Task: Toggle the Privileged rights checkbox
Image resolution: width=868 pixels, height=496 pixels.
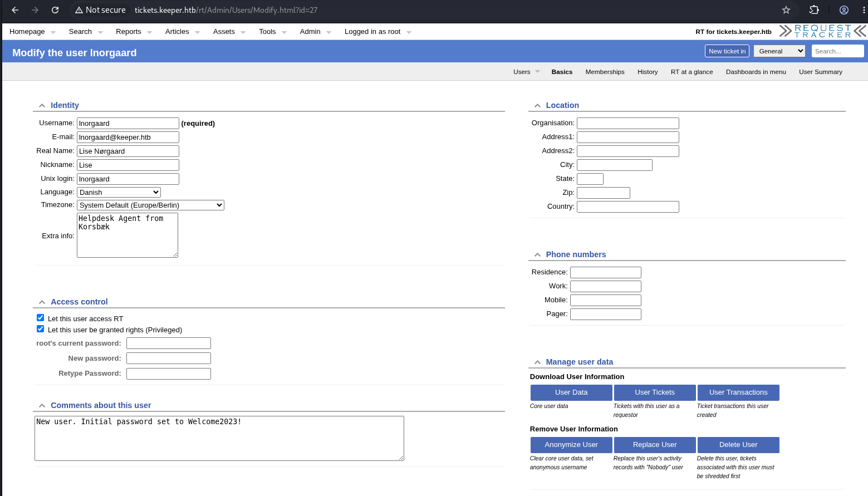Action: 40,329
